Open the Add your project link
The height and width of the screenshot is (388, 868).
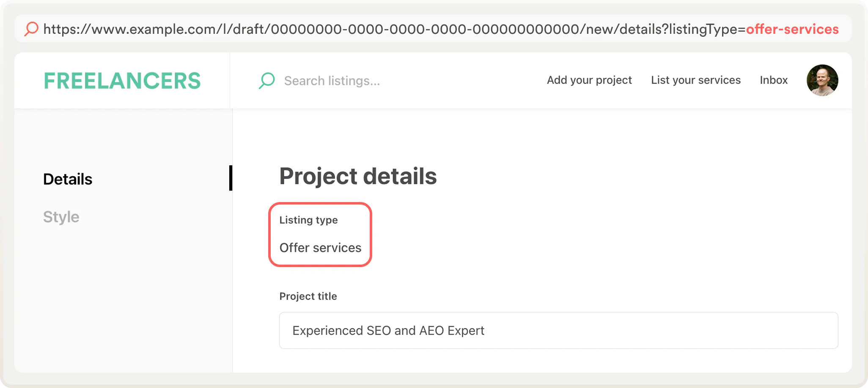[589, 80]
